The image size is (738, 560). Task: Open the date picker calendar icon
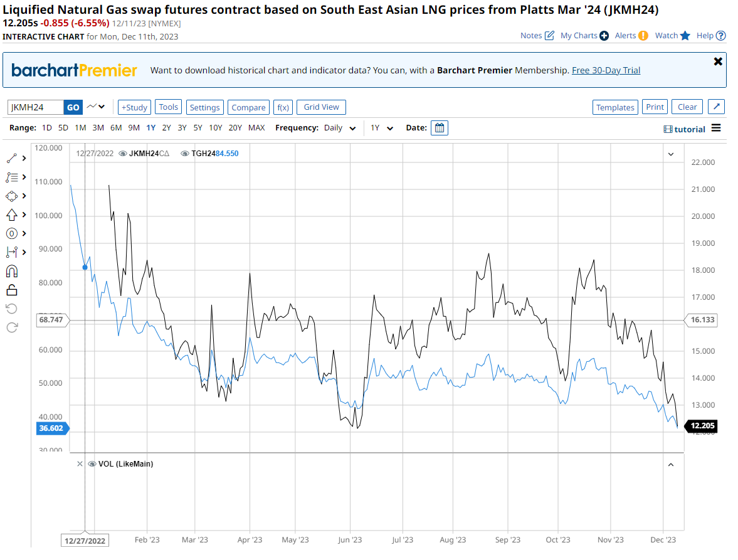pyautogui.click(x=440, y=128)
